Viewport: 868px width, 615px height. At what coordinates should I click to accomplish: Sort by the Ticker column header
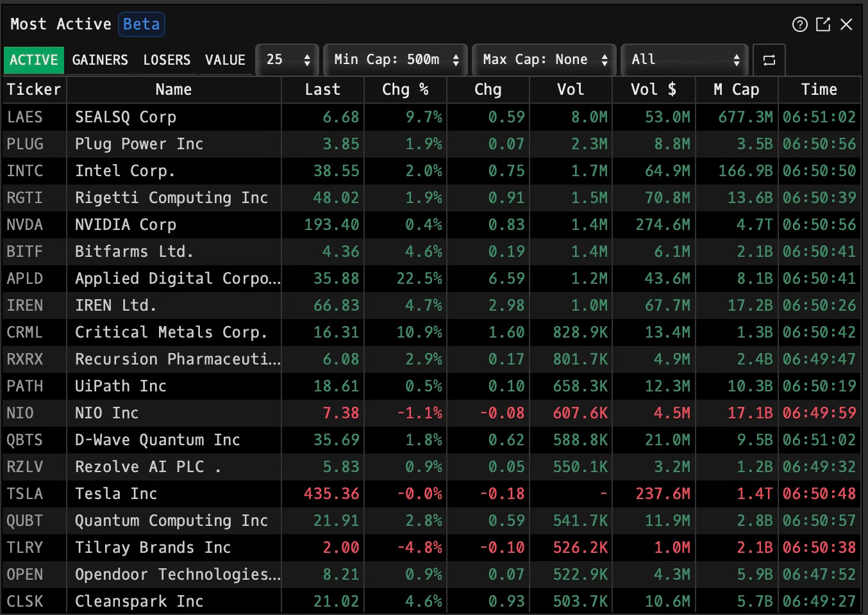coord(34,90)
